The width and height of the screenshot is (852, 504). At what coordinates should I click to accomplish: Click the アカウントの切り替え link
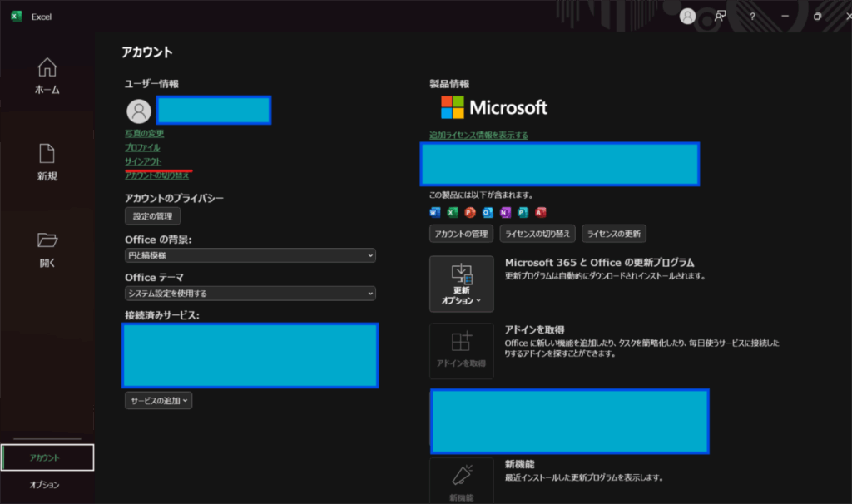[x=157, y=175]
